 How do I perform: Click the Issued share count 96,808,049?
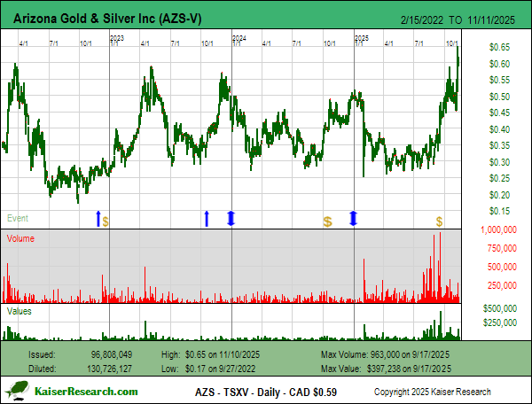112,354
